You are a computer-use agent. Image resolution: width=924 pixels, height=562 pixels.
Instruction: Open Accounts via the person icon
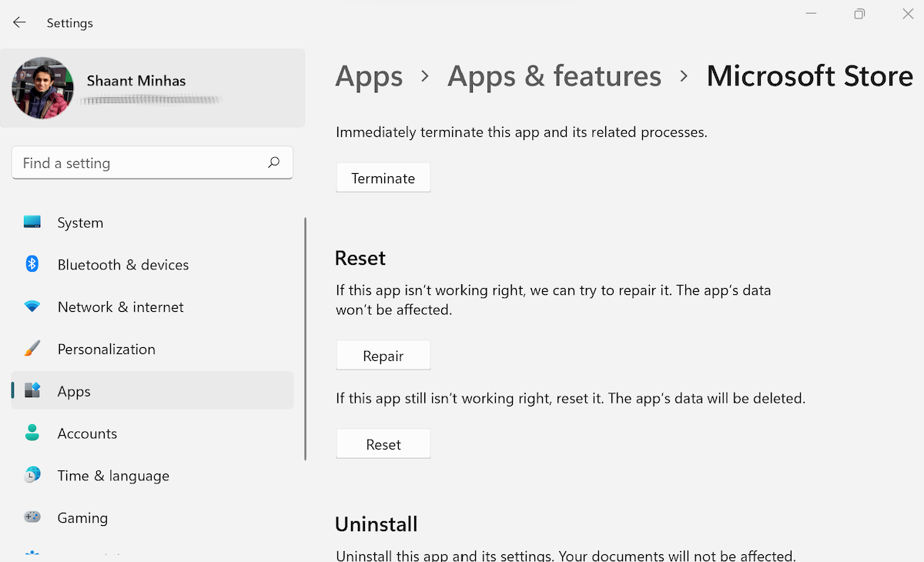tap(32, 433)
